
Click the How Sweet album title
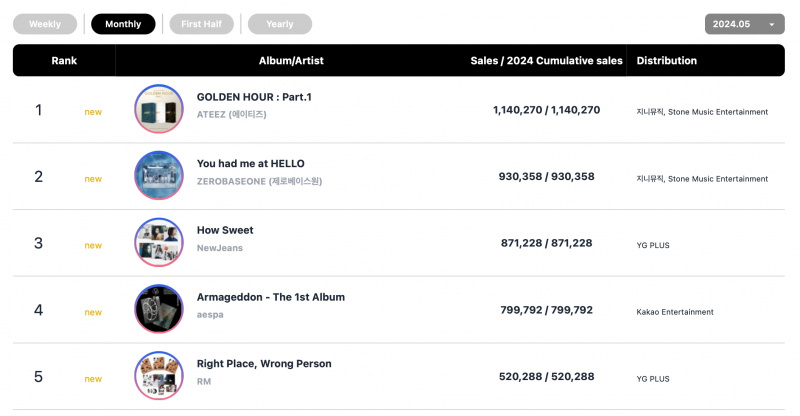point(225,230)
